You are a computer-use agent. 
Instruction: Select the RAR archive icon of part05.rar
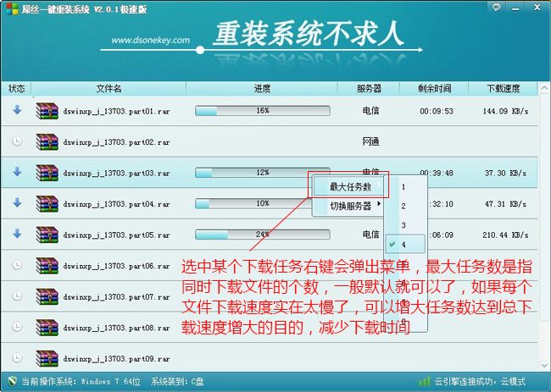point(47,235)
